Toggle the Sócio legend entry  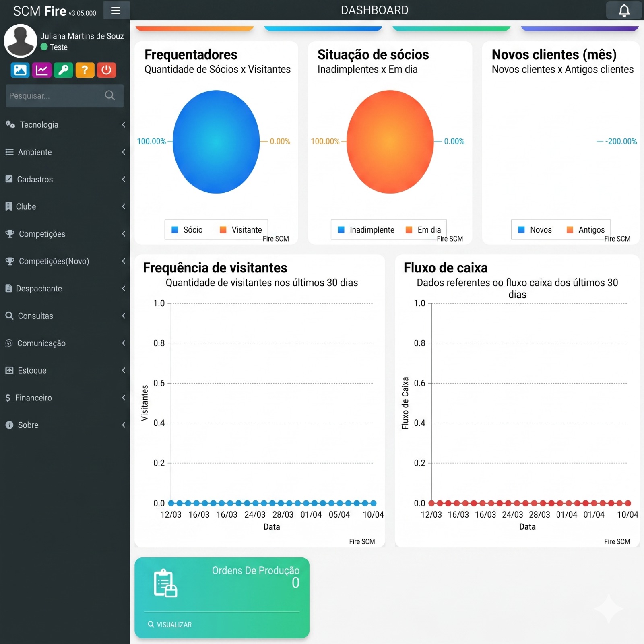click(x=187, y=230)
